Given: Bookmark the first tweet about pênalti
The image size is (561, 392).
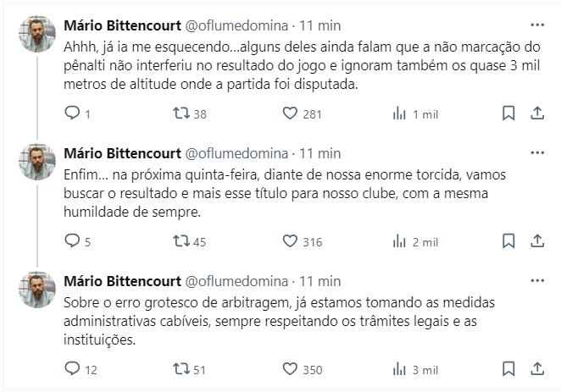Looking at the screenshot, I should point(508,113).
